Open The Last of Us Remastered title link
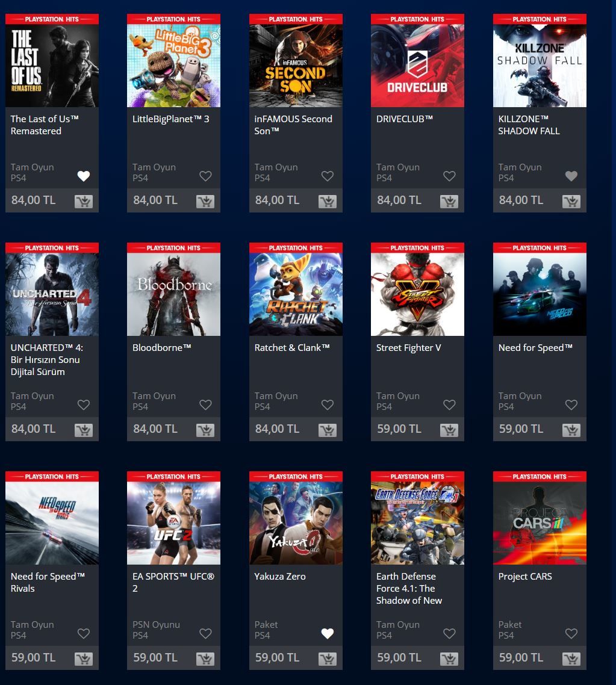Image resolution: width=616 pixels, height=685 pixels. (x=45, y=125)
